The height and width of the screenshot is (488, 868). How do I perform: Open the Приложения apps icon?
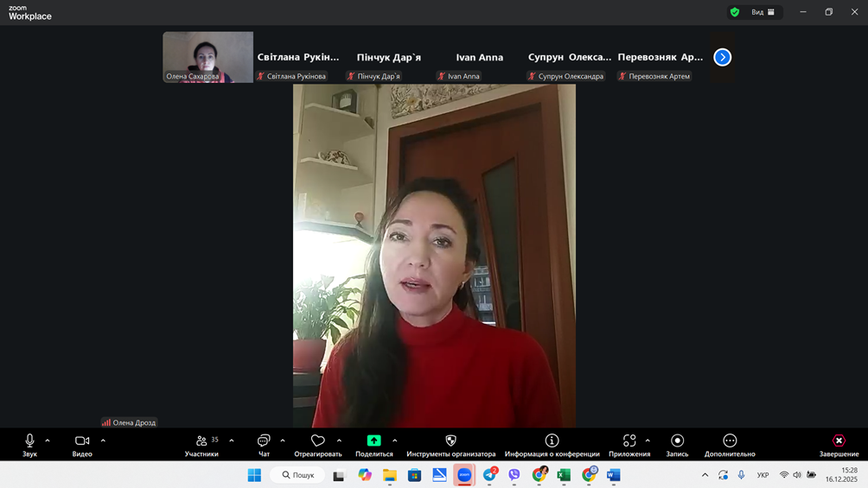click(629, 441)
